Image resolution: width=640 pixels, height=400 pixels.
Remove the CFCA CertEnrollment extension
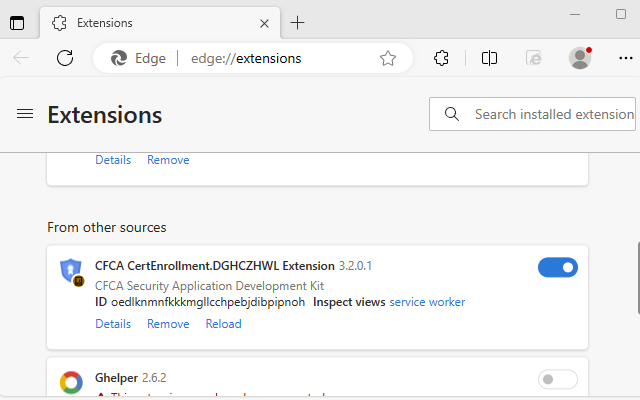click(x=168, y=324)
